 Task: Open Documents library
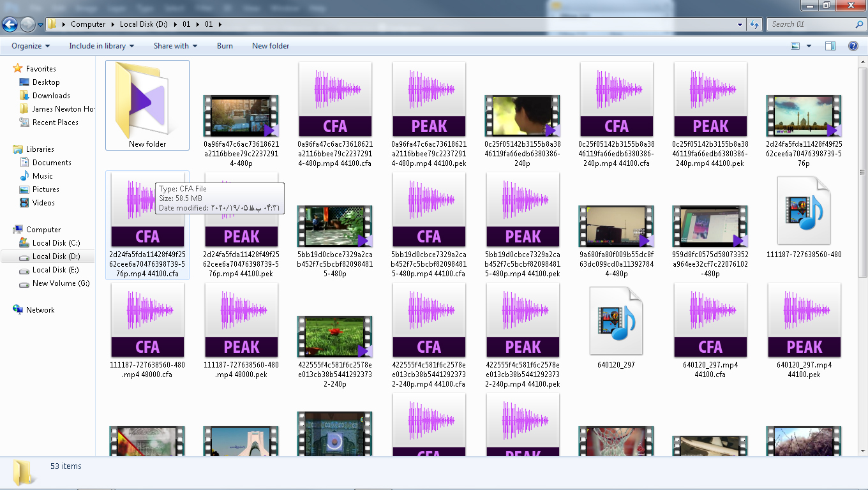(x=52, y=163)
